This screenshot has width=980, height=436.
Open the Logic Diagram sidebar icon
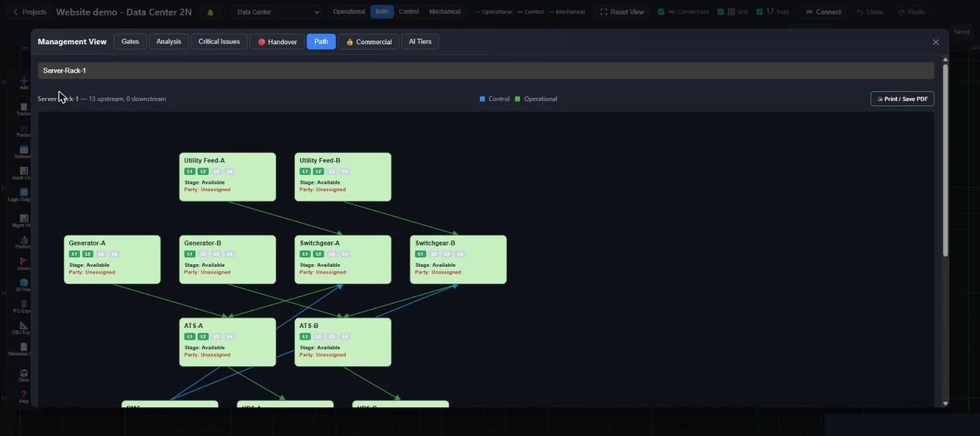point(24,195)
